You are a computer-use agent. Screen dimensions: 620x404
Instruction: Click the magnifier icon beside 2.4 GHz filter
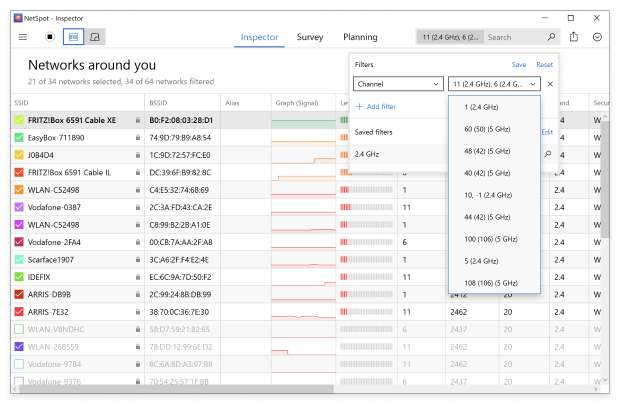coord(548,154)
